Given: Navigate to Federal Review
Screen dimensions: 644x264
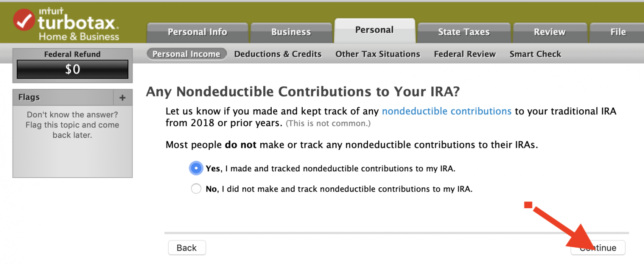Looking at the screenshot, I should pyautogui.click(x=465, y=54).
